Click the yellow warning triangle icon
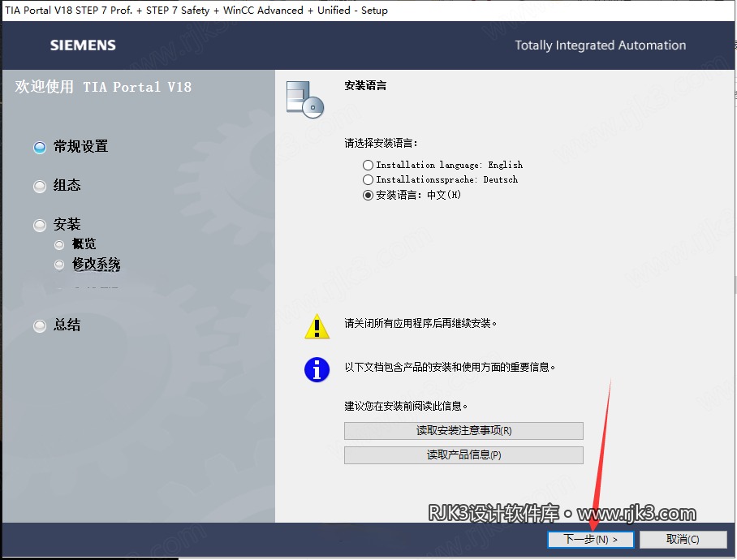737x560 pixels. [317, 326]
